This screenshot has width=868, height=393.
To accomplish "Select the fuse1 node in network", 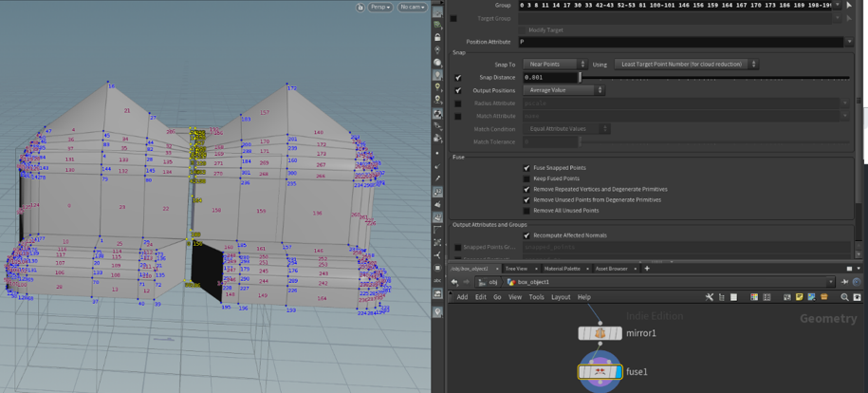I will click(600, 371).
